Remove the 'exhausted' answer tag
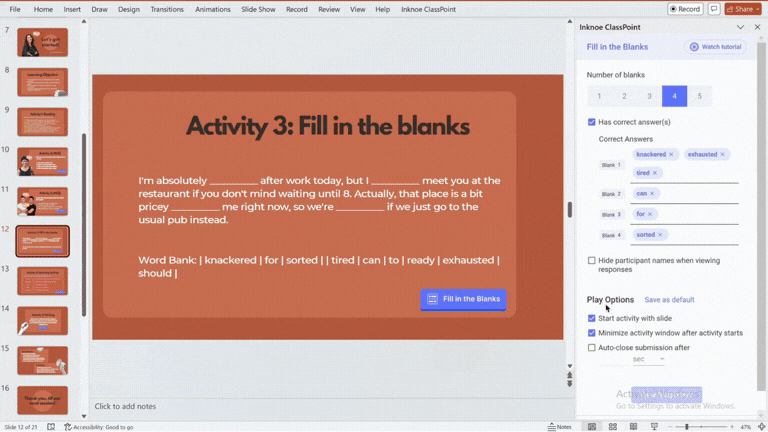Viewport: 768px width, 432px height. [x=723, y=155]
